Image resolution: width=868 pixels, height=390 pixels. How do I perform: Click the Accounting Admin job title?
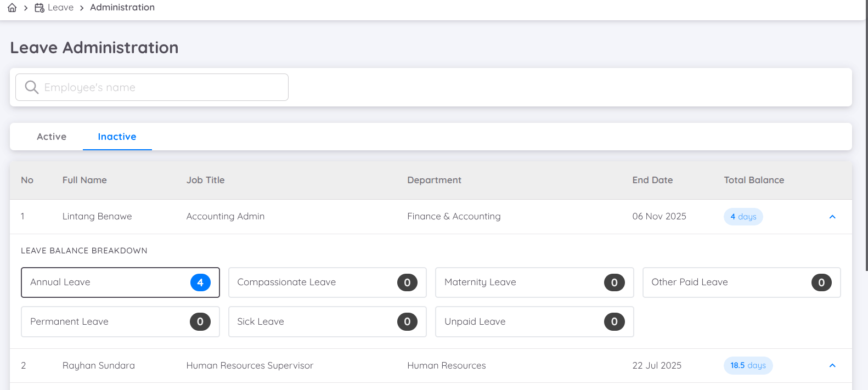coord(226,216)
